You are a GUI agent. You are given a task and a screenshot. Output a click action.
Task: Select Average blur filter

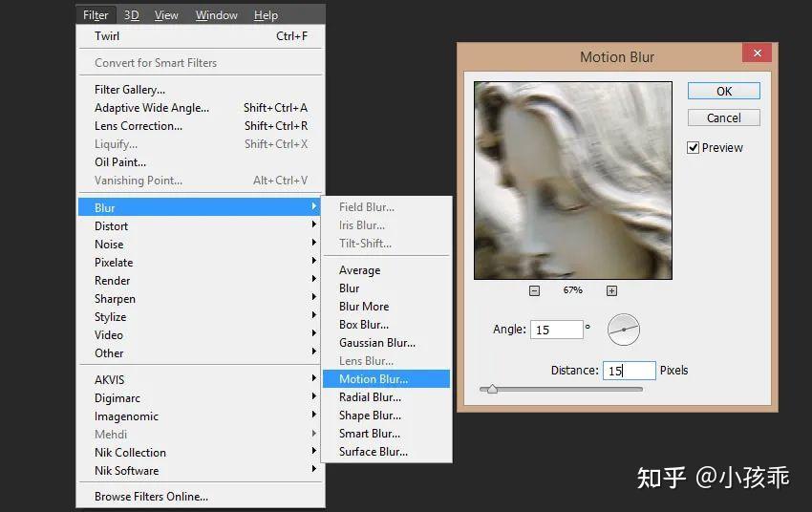click(x=386, y=269)
